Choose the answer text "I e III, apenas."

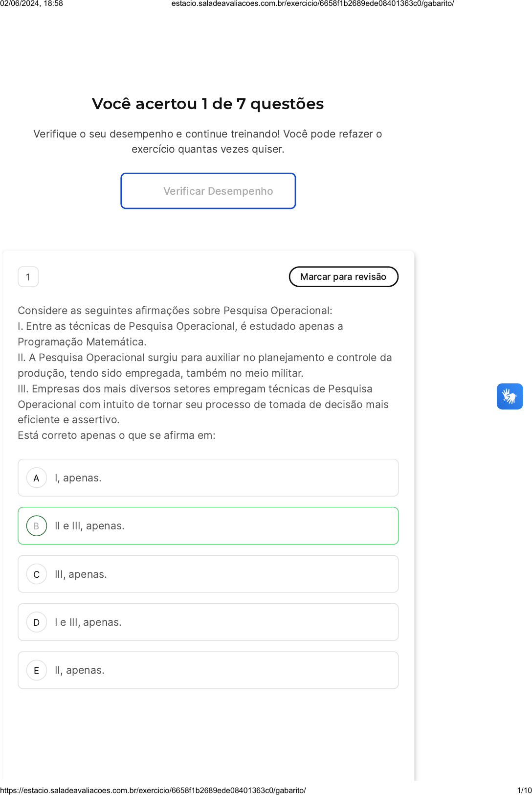[88, 622]
